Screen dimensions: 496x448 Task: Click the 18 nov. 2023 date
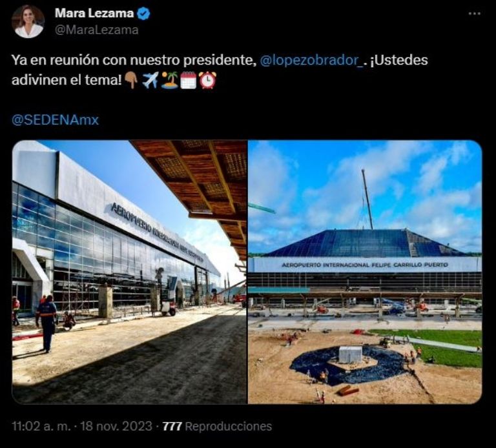[x=116, y=426]
